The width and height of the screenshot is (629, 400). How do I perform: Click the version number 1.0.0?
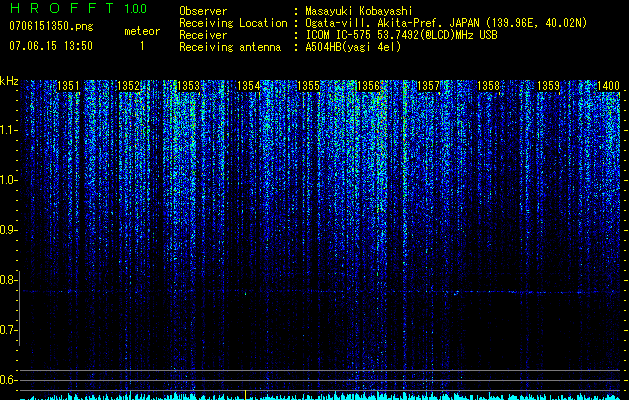pyautogui.click(x=136, y=8)
